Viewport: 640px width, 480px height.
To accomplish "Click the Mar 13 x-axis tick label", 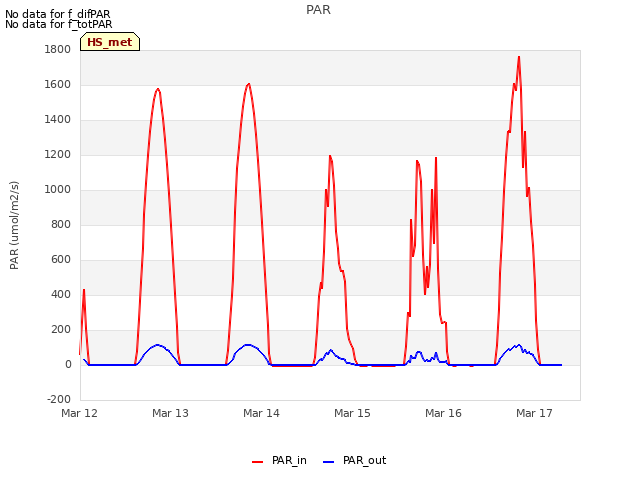I will coord(171,413).
